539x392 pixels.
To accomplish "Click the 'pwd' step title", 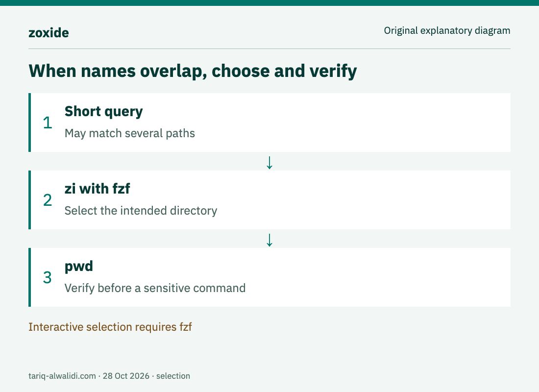I will (x=79, y=266).
